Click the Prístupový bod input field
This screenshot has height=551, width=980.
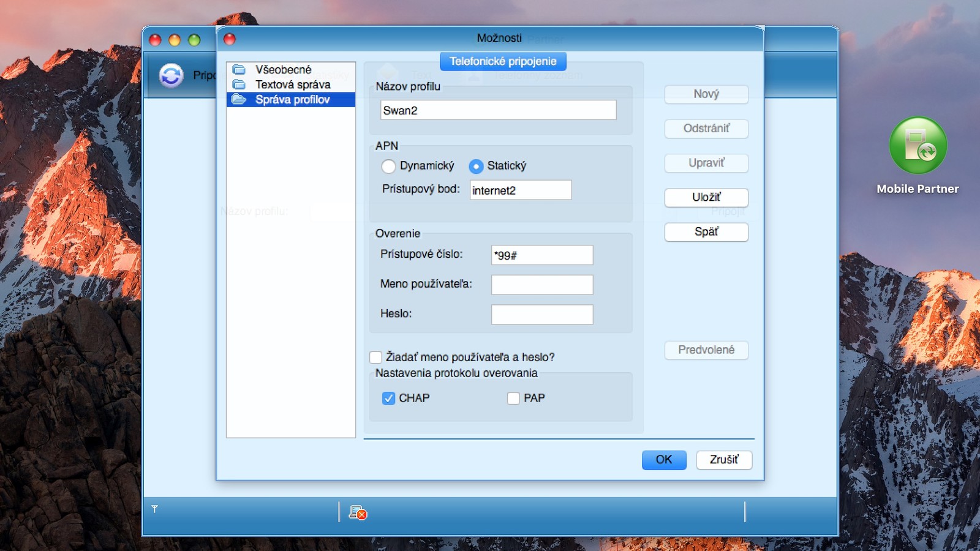(x=521, y=190)
